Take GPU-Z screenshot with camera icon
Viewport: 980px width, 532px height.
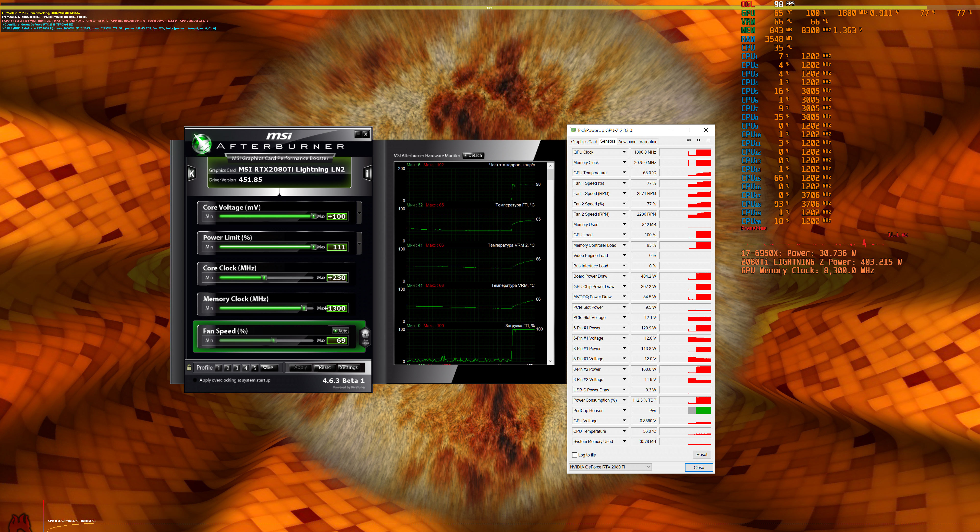coord(688,140)
